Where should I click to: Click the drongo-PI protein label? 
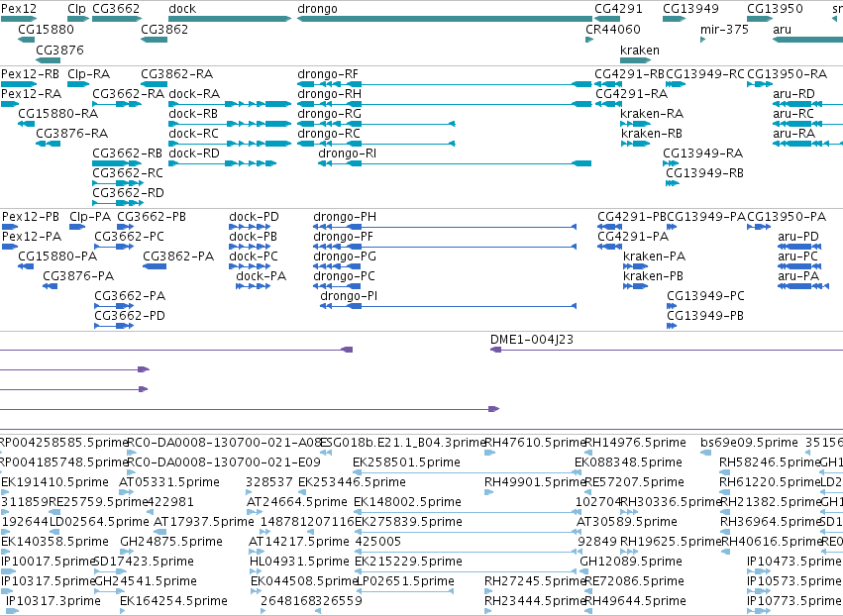click(349, 296)
